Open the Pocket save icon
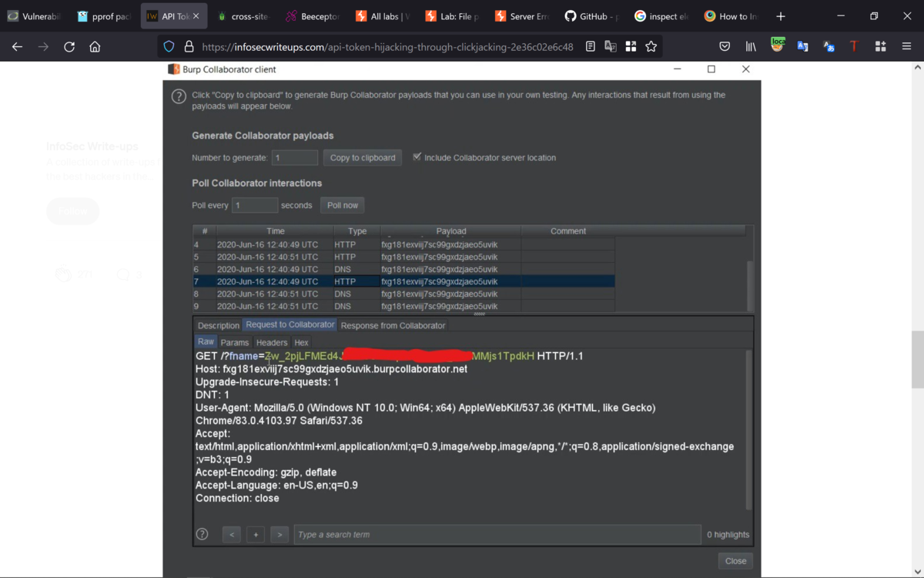The height and width of the screenshot is (578, 924). 725,46
